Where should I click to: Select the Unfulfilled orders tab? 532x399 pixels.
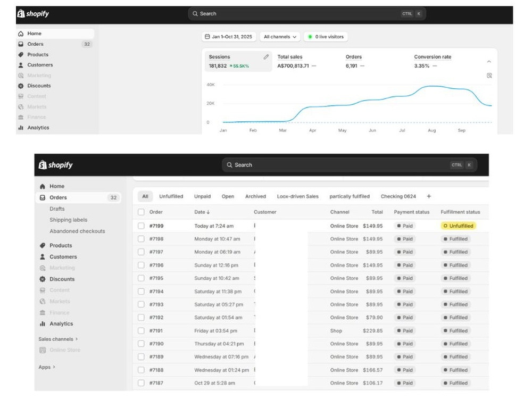coord(171,196)
